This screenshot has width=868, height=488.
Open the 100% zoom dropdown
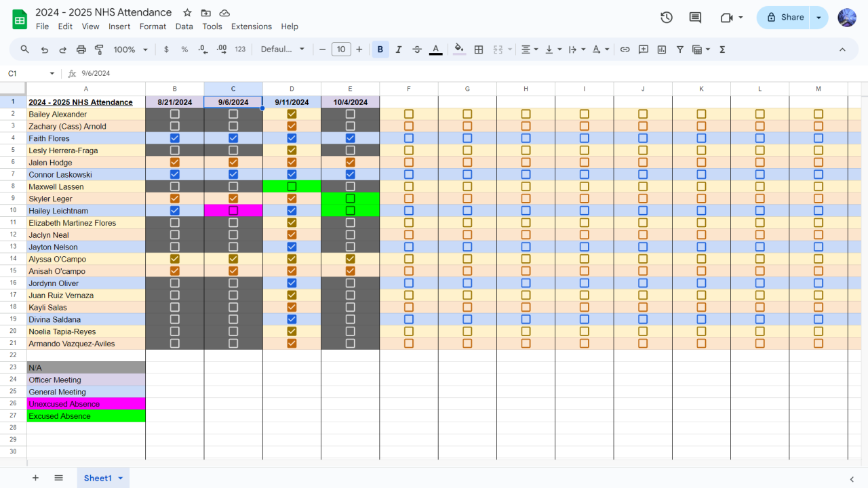pyautogui.click(x=131, y=49)
